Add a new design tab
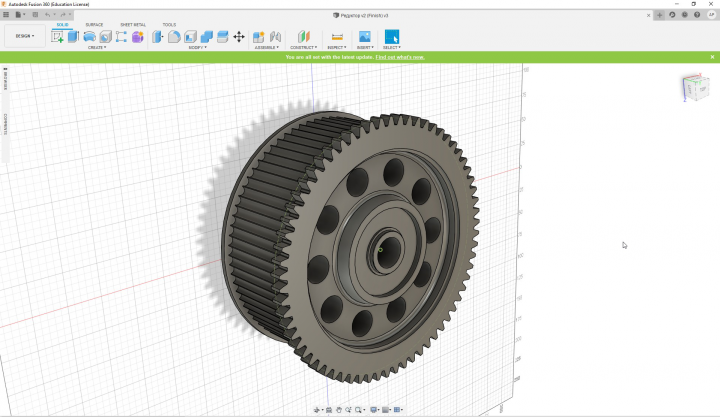Screen dimensions: 720x417 click(659, 15)
